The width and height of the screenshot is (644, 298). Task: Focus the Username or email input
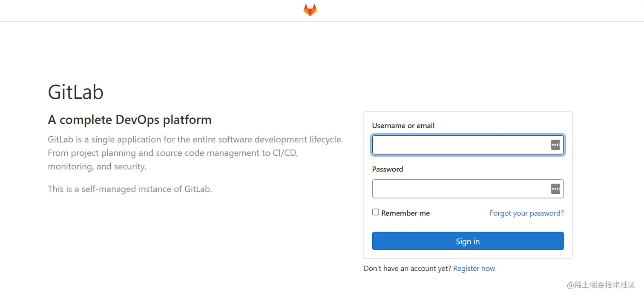coord(460,145)
